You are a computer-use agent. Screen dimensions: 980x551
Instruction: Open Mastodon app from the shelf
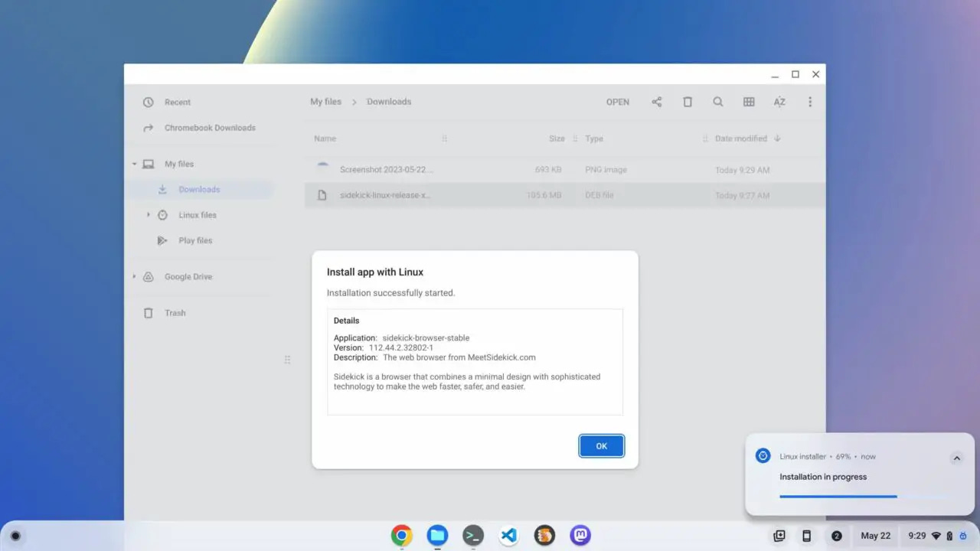(580, 536)
